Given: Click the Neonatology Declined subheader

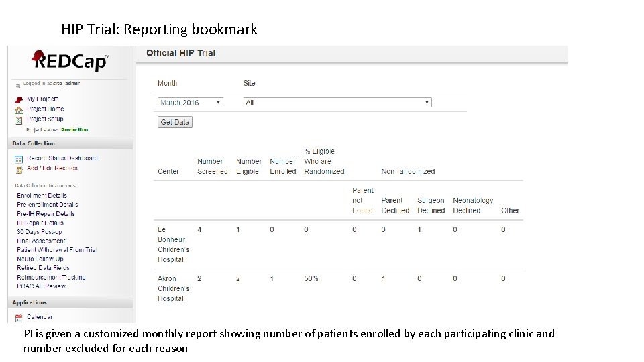Looking at the screenshot, I should 473,206.
